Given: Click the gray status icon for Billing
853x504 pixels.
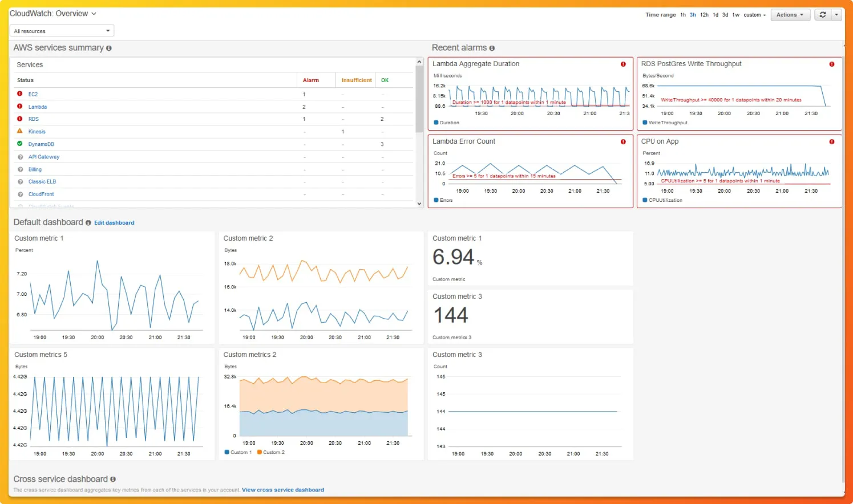Looking at the screenshot, I should (21, 169).
